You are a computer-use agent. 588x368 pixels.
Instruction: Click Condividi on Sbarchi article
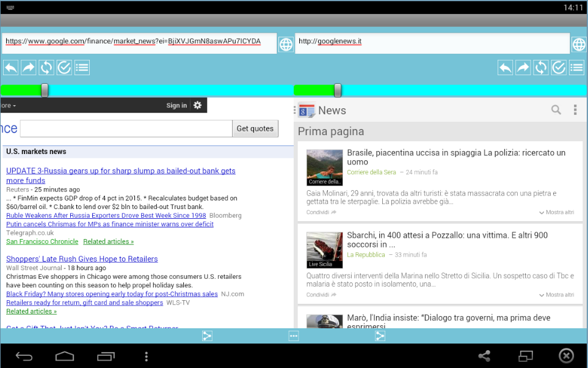pos(321,295)
